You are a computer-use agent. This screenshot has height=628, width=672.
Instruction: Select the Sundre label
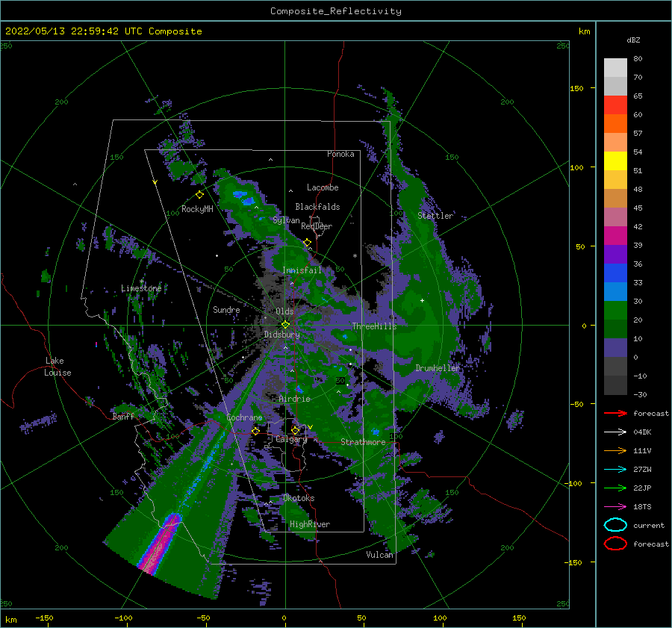(x=226, y=309)
